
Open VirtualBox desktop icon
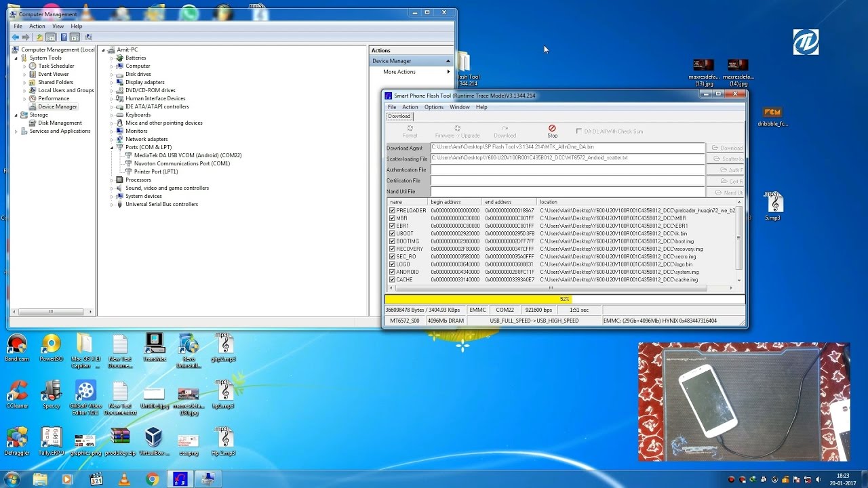point(154,442)
